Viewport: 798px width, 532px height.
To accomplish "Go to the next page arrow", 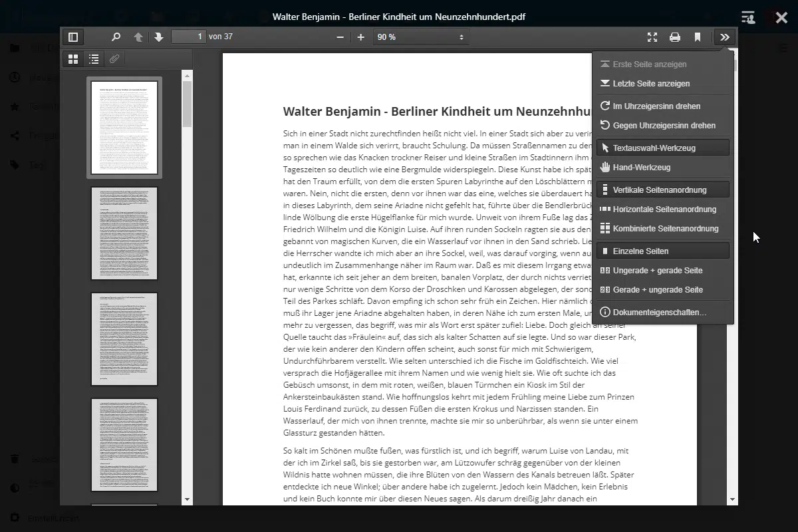I will click(159, 37).
